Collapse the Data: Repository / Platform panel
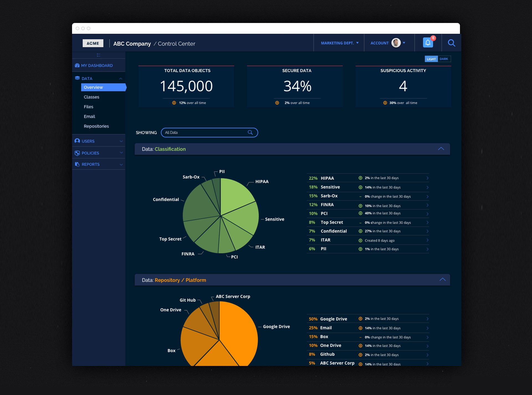532x395 pixels. (443, 280)
